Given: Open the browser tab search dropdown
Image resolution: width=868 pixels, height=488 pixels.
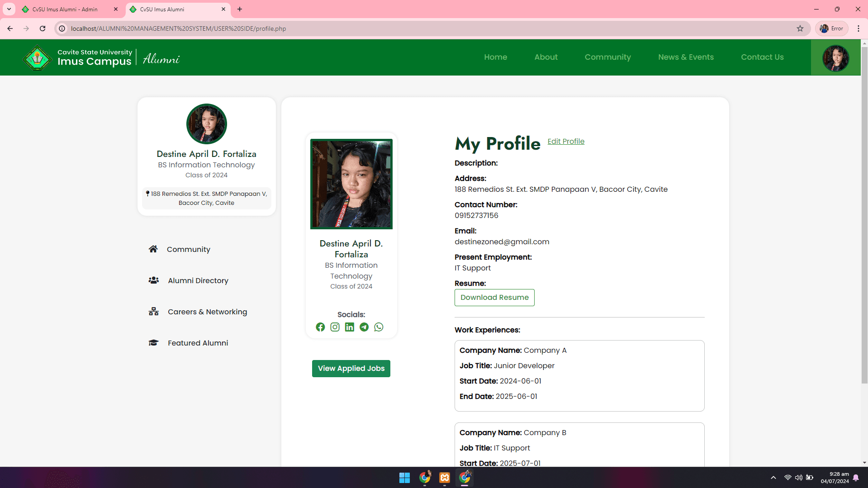Looking at the screenshot, I should click(9, 9).
